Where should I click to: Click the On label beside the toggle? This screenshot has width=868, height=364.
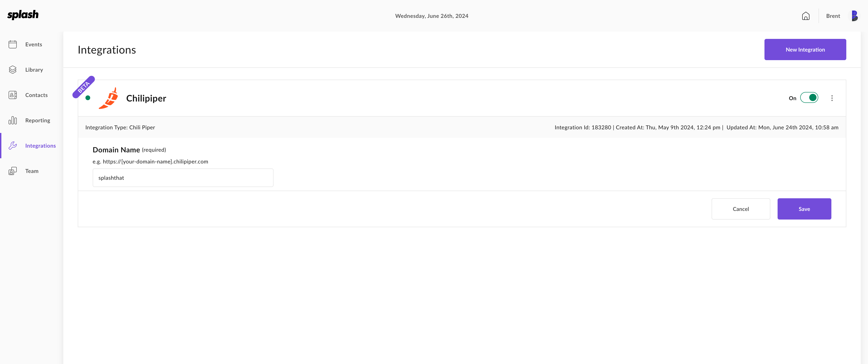click(x=793, y=98)
